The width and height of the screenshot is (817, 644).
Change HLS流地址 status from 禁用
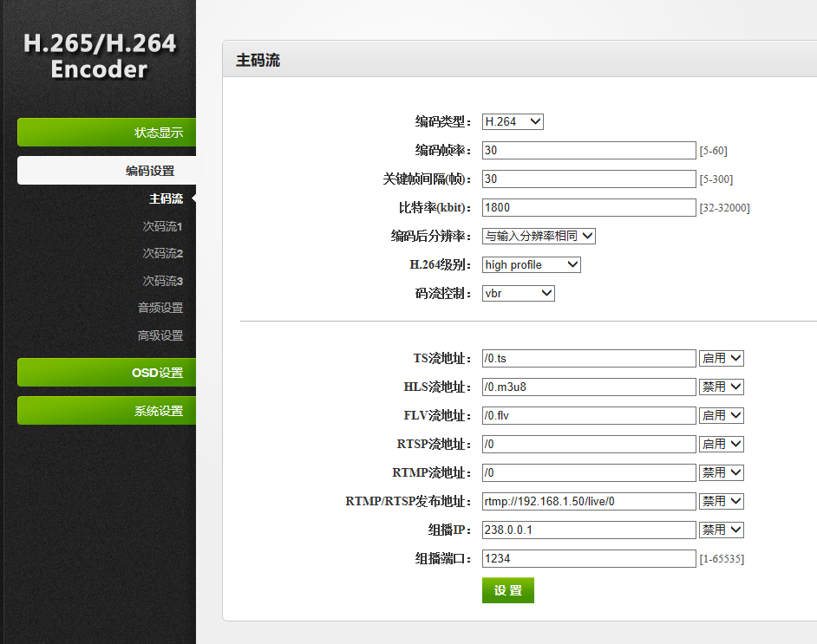pyautogui.click(x=722, y=387)
